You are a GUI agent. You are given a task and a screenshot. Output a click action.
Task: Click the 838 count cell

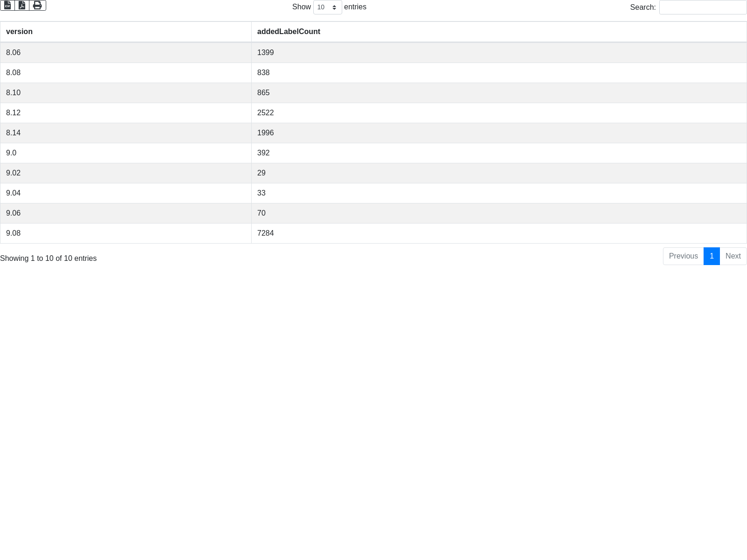[x=263, y=73]
